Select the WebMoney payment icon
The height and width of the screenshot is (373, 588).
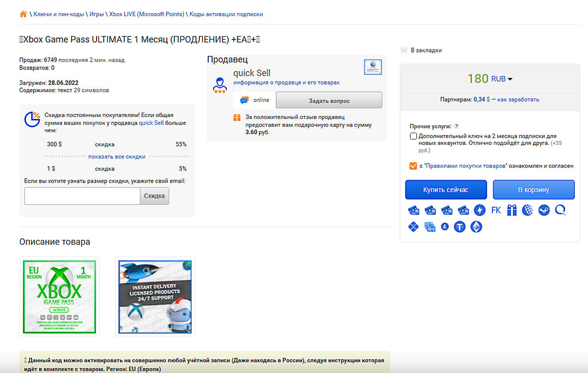[528, 210]
